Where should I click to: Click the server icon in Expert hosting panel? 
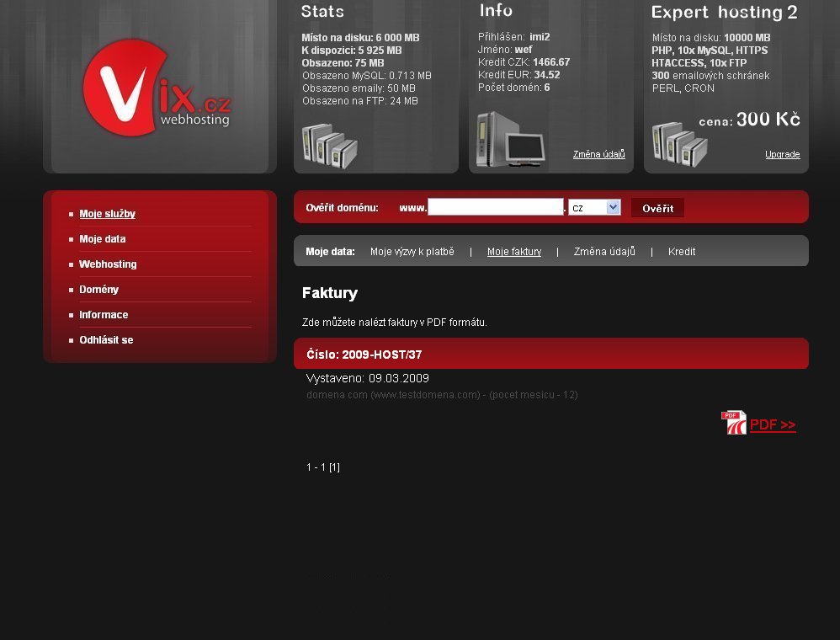click(679, 145)
